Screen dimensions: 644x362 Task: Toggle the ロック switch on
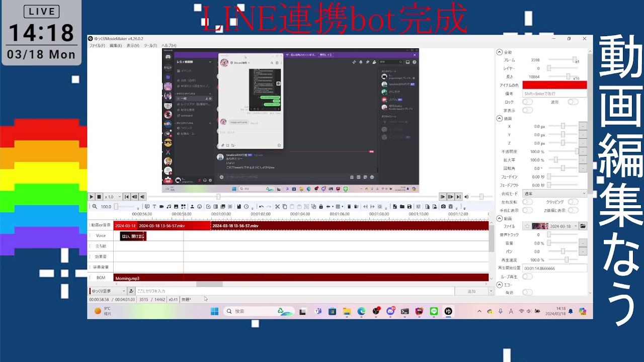[x=527, y=102]
